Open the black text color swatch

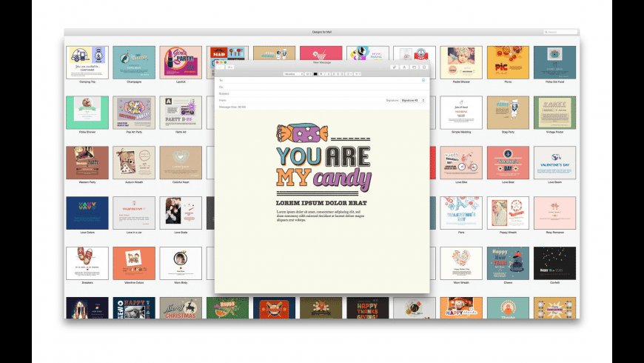(315, 74)
